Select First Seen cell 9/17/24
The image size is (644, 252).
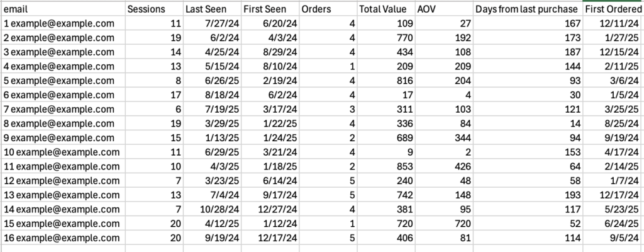(270, 195)
